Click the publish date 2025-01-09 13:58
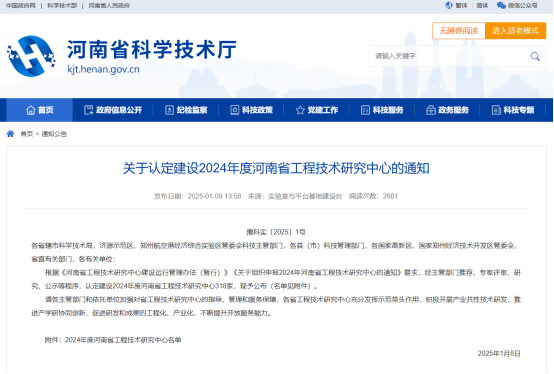The image size is (554, 374). (214, 196)
